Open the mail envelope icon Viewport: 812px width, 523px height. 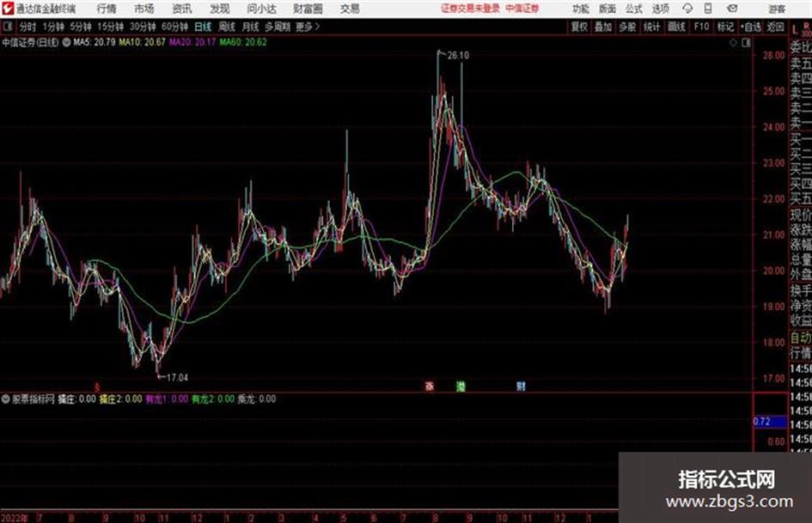(x=732, y=9)
